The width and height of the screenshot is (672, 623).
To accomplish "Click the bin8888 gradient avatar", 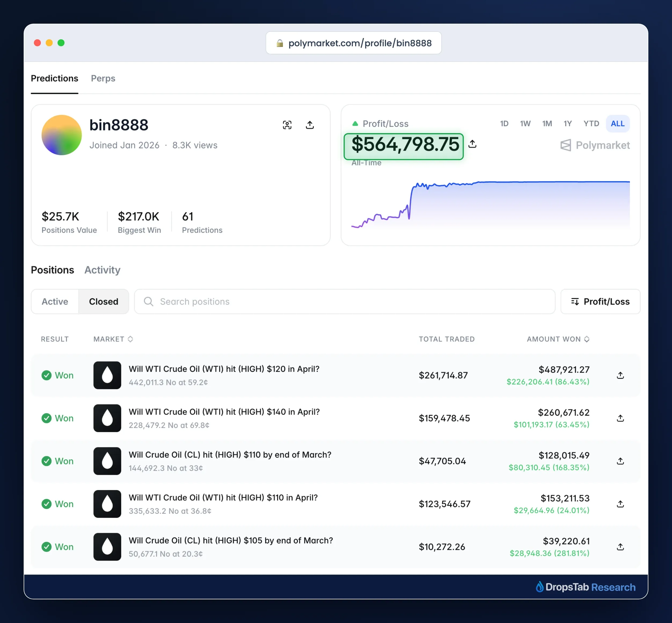I will tap(62, 135).
